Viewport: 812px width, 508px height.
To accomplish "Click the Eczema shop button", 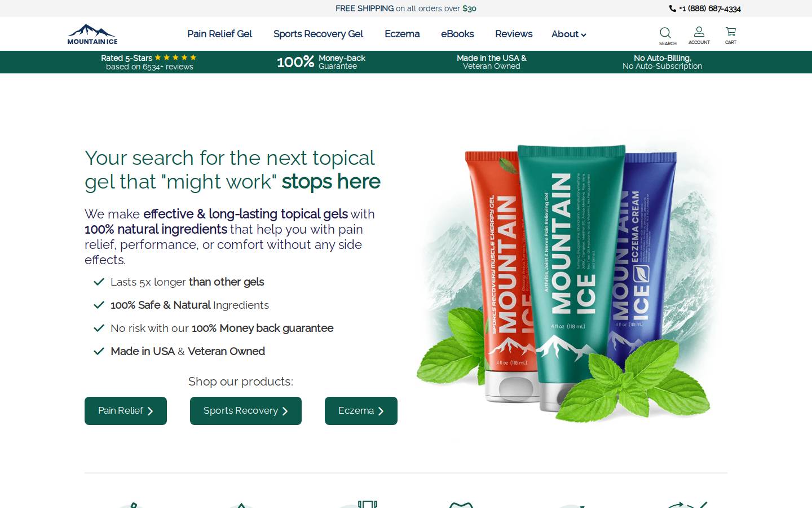I will click(x=361, y=411).
